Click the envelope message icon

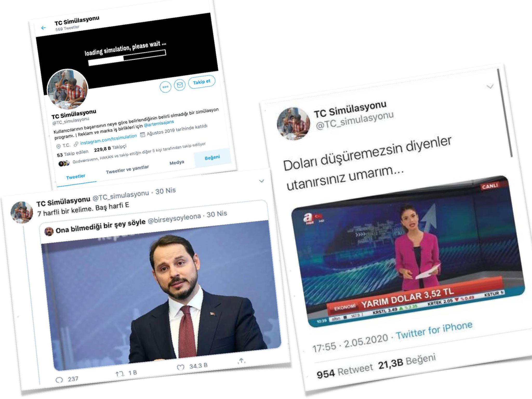point(180,85)
